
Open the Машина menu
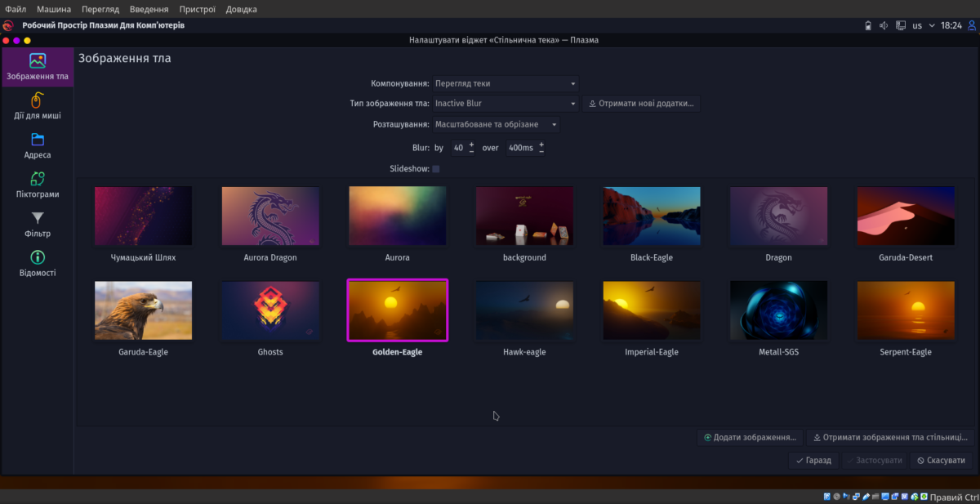(x=54, y=9)
